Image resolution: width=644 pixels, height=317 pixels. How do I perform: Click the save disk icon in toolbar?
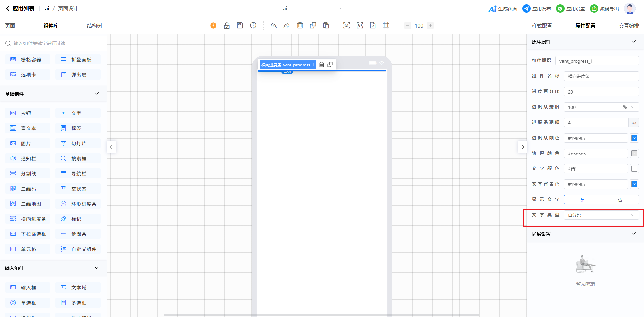coord(240,25)
